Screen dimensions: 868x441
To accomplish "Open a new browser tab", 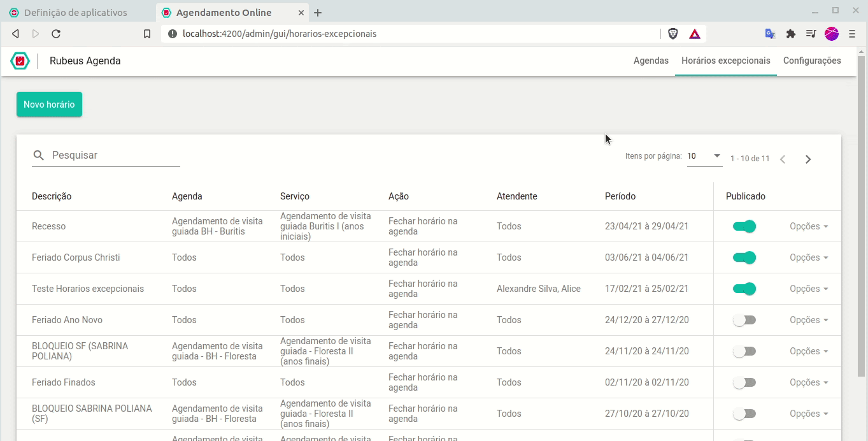I will [318, 13].
